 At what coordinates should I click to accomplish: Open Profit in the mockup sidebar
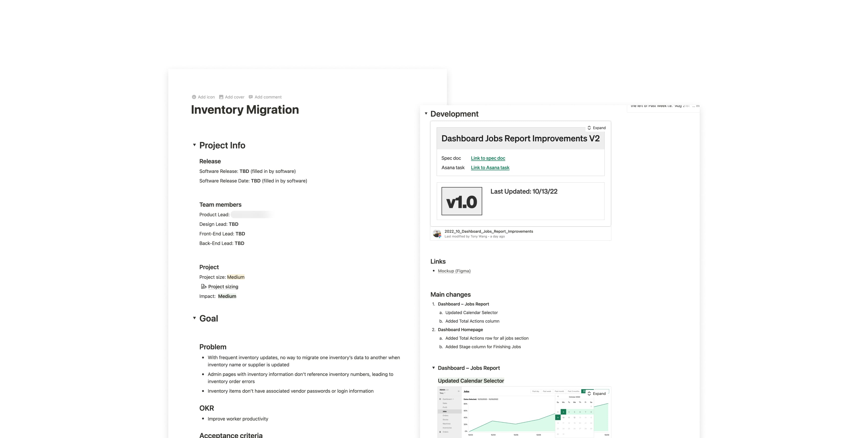coord(445,407)
